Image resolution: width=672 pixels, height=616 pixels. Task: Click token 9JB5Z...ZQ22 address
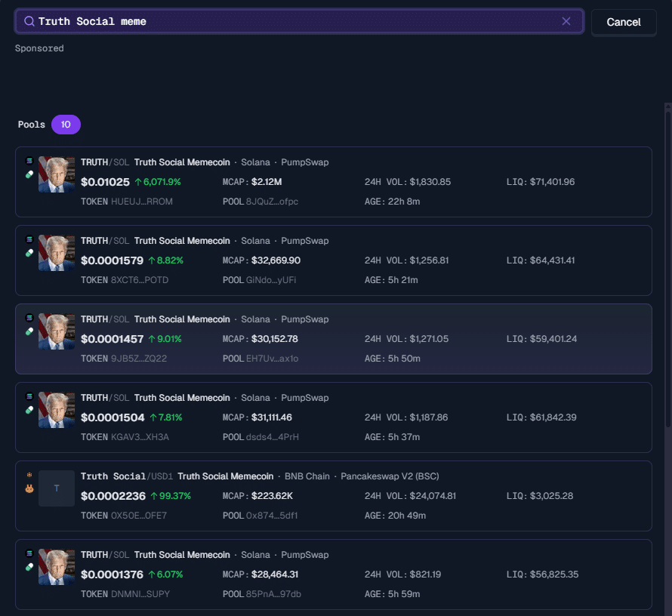tap(139, 358)
